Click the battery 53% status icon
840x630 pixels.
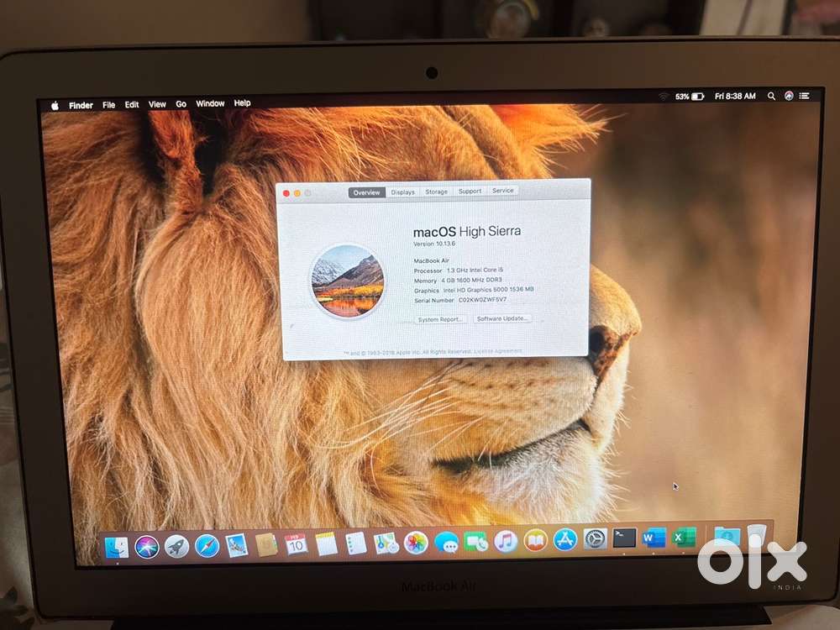pyautogui.click(x=690, y=97)
